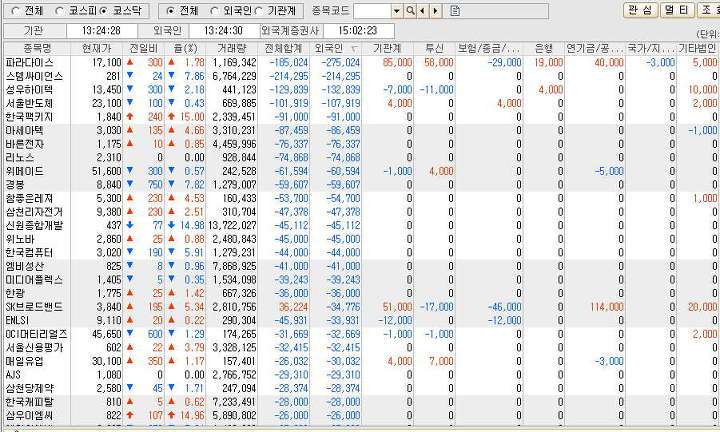Sort by 율(%) column header

point(185,48)
